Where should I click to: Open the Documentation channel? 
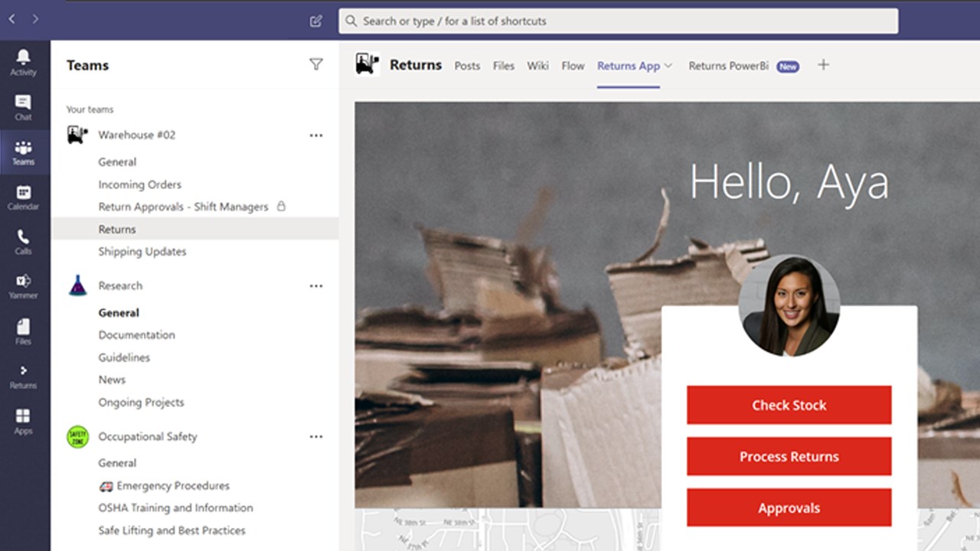[136, 335]
